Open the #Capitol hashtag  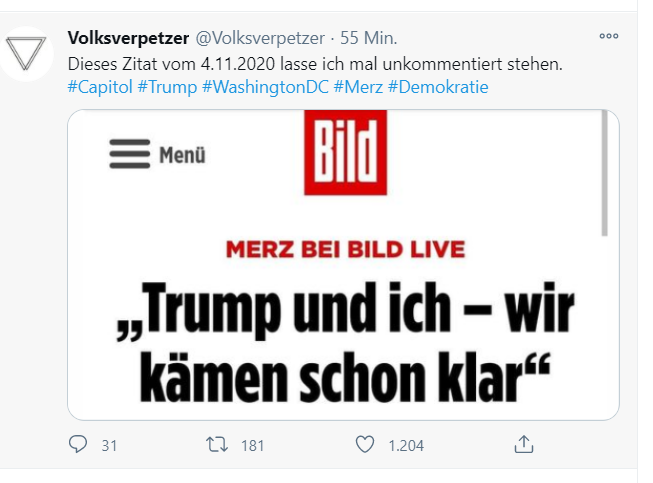click(x=100, y=87)
